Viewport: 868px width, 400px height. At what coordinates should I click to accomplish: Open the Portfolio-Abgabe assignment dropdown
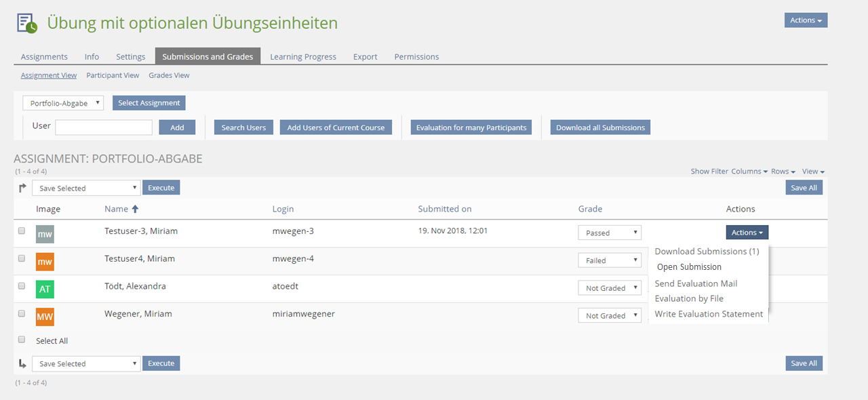[x=63, y=103]
